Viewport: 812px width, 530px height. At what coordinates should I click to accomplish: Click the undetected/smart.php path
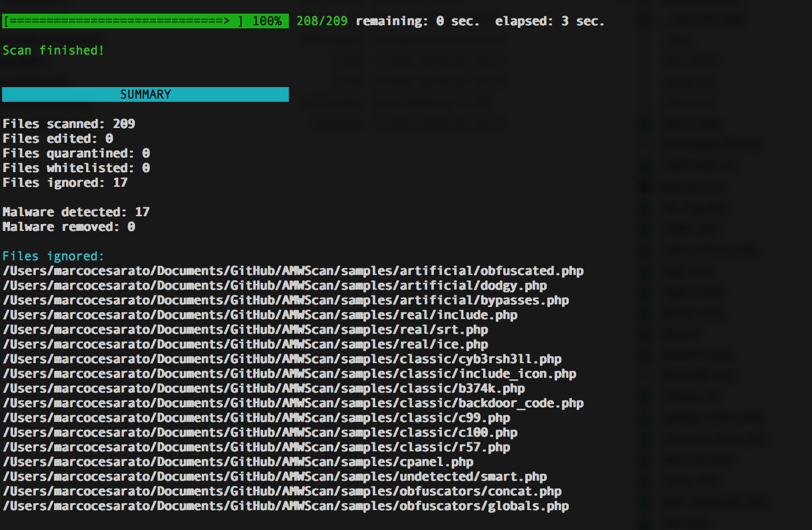[x=275, y=476]
